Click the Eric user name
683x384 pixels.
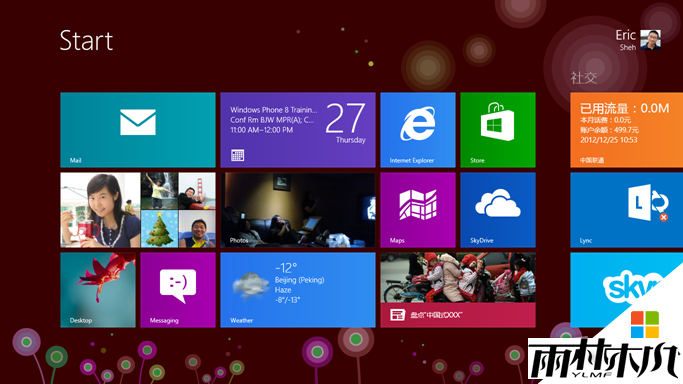626,35
